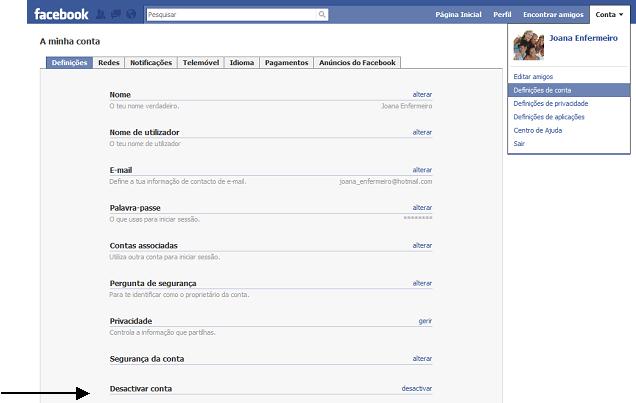Viewport: 636px width, 403px height.
Task: Click the Palavra-passe heading
Action: [135, 208]
